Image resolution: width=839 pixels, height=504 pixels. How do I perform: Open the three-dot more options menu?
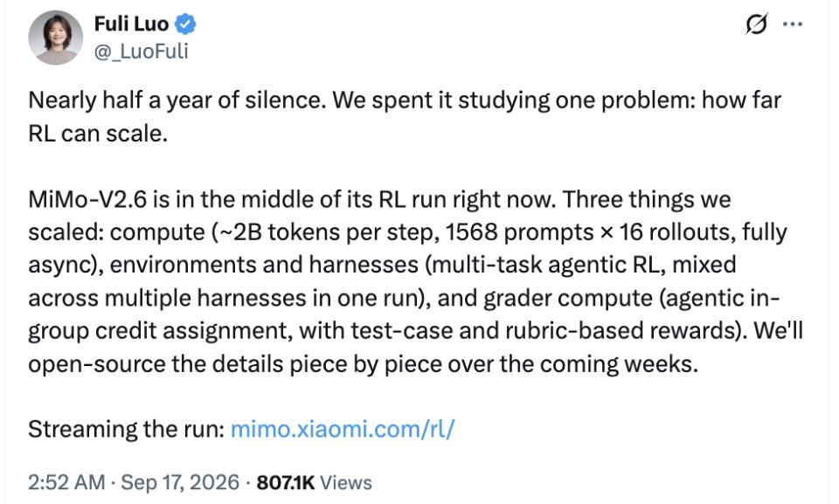[793, 24]
